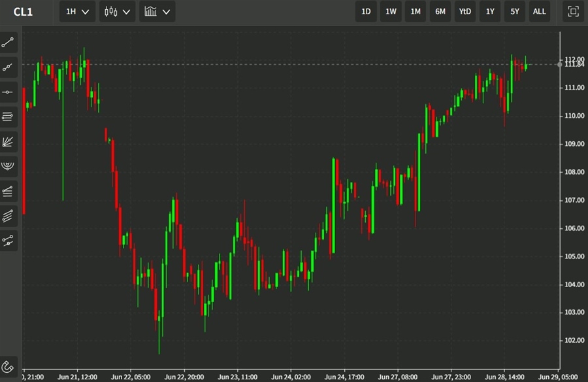Set range to 6M
Viewport: 588px width, 382px height.
pos(440,12)
